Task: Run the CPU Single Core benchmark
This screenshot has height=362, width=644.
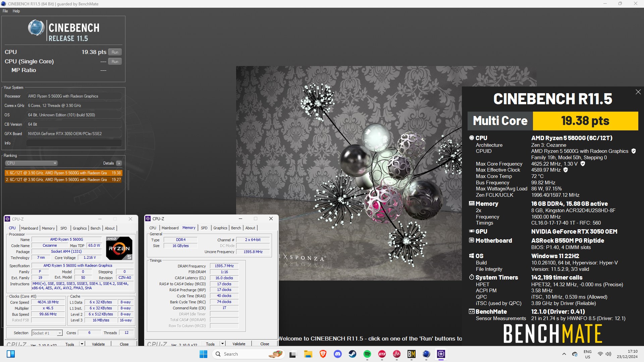Action: pyautogui.click(x=115, y=62)
